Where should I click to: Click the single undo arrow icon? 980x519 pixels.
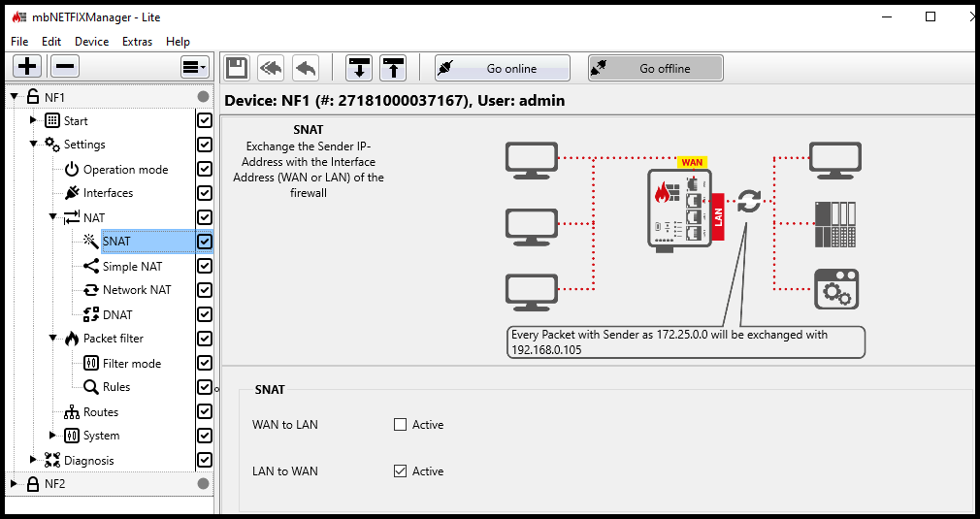(306, 68)
